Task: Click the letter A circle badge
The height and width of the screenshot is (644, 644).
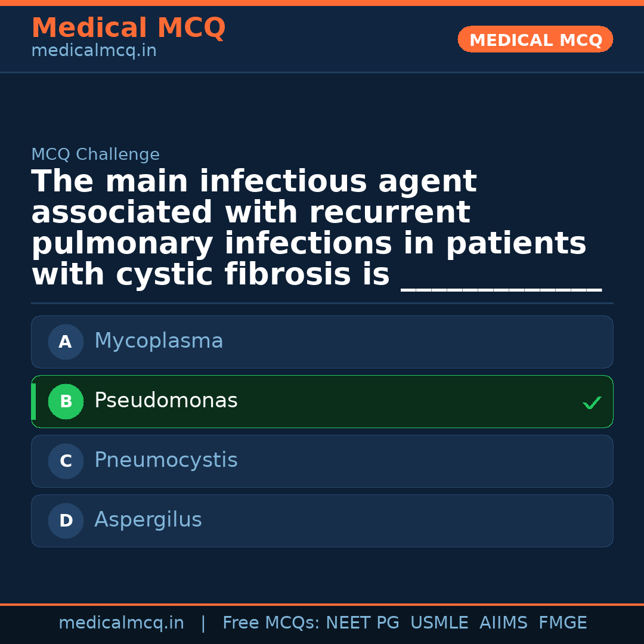Action: click(66, 342)
